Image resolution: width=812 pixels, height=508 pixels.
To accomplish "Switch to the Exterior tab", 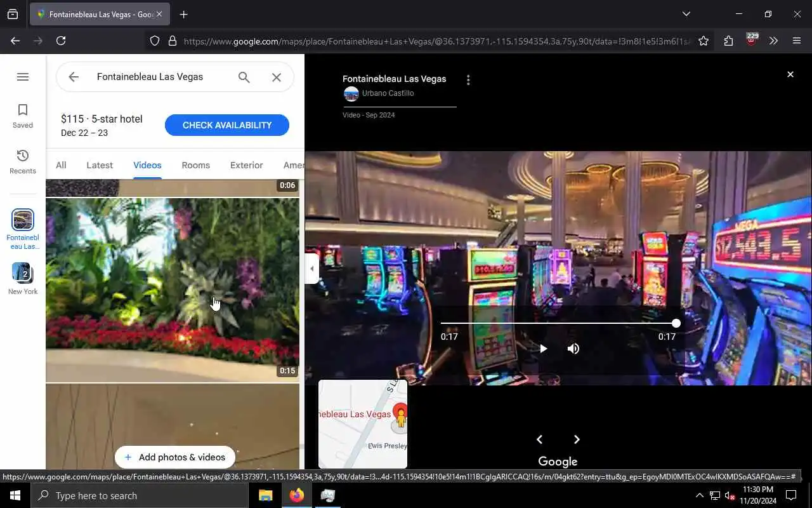I will tap(246, 165).
